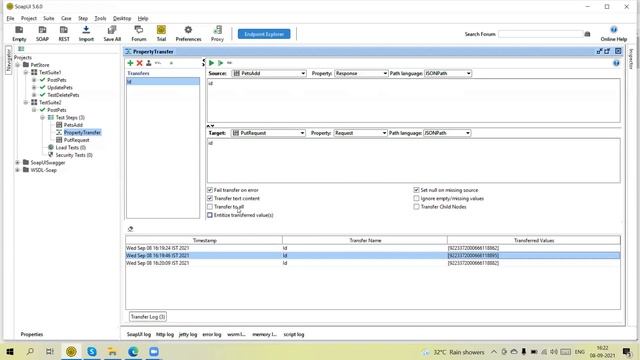The height and width of the screenshot is (360, 640).
Task: Click the REST project toolbar icon
Action: point(64,33)
